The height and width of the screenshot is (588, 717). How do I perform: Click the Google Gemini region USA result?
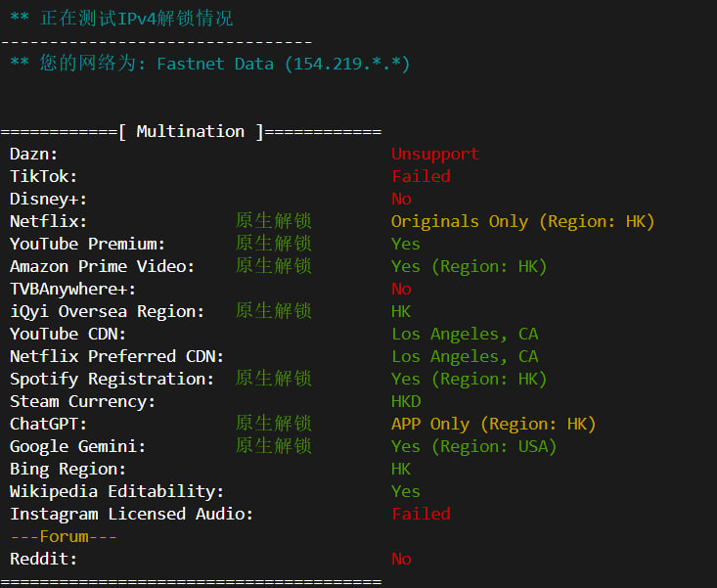coord(473,446)
